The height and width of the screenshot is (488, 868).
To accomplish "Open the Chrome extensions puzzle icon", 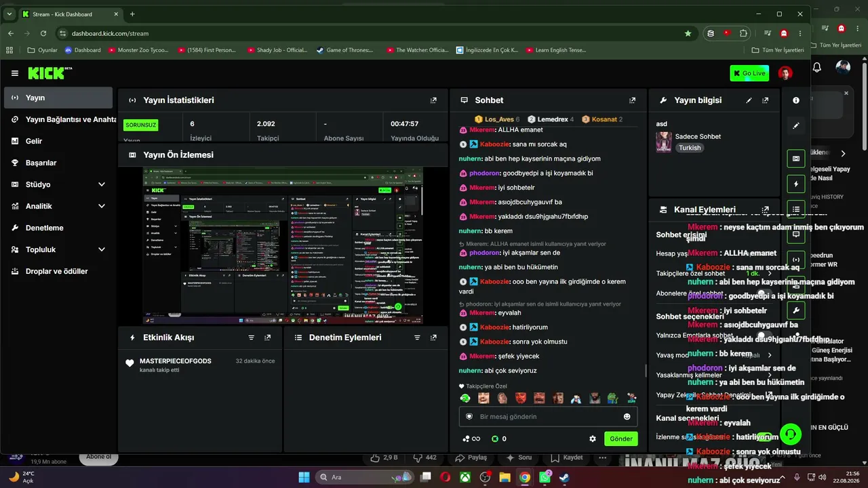I will pyautogui.click(x=744, y=33).
